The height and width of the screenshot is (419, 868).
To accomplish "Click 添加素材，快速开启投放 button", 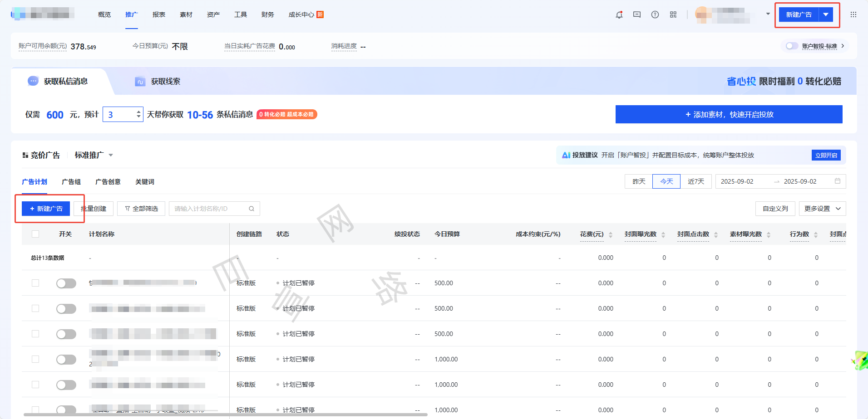I will (x=729, y=114).
